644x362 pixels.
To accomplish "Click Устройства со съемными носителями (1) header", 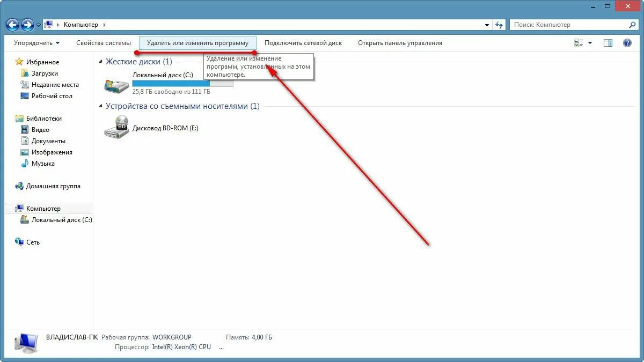I will [x=182, y=106].
